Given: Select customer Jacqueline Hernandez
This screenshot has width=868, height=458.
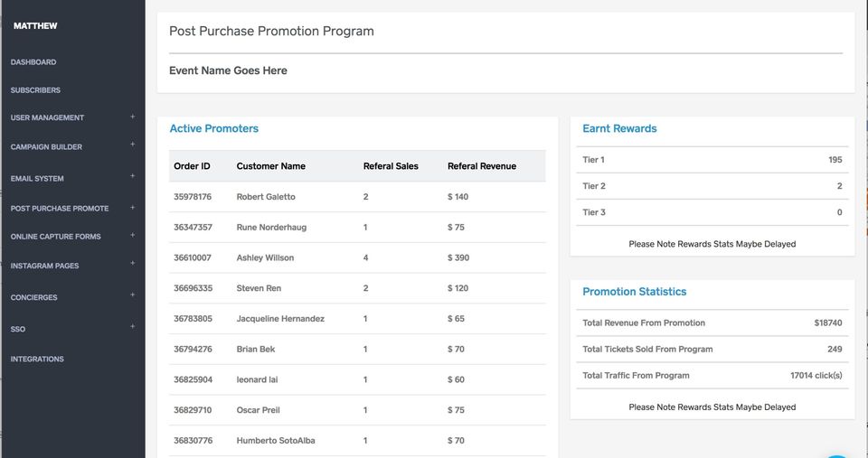Looking at the screenshot, I should pyautogui.click(x=280, y=318).
